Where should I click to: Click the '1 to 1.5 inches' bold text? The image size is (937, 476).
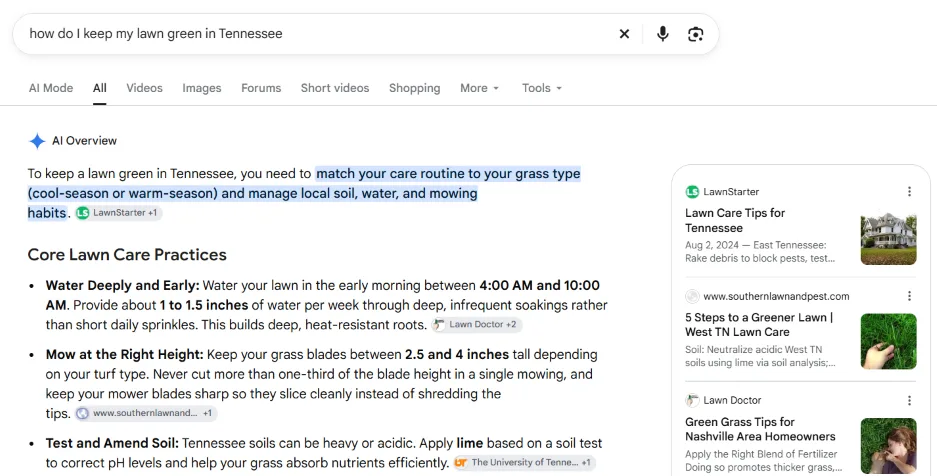[x=203, y=305]
